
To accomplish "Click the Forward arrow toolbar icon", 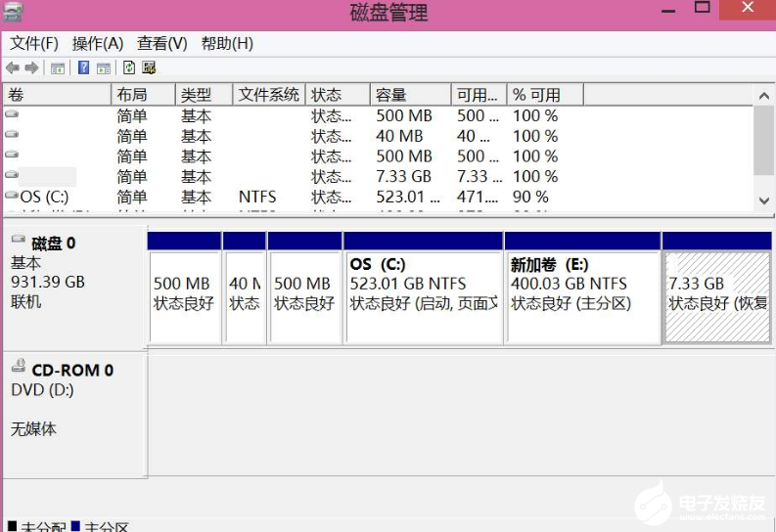I will [x=31, y=67].
